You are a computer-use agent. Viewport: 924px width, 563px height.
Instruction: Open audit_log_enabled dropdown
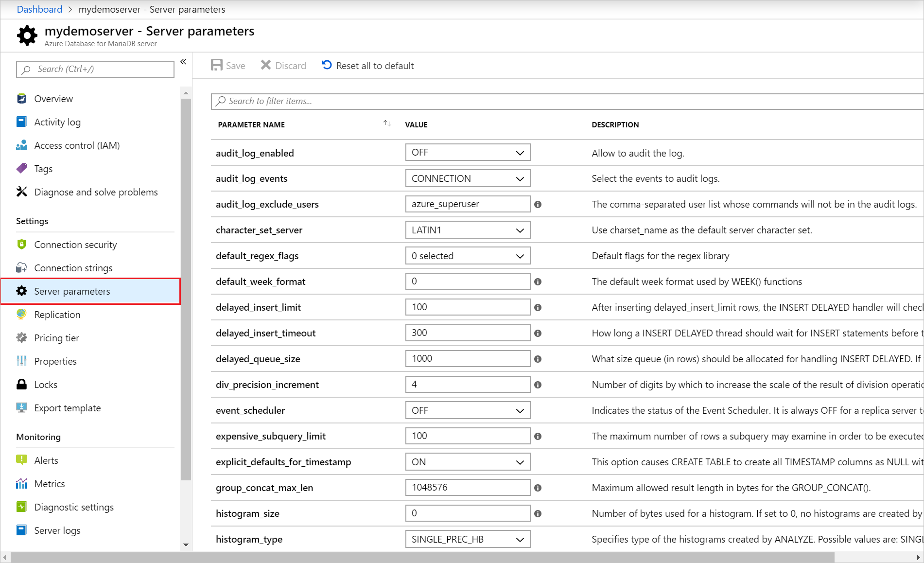[x=468, y=153]
